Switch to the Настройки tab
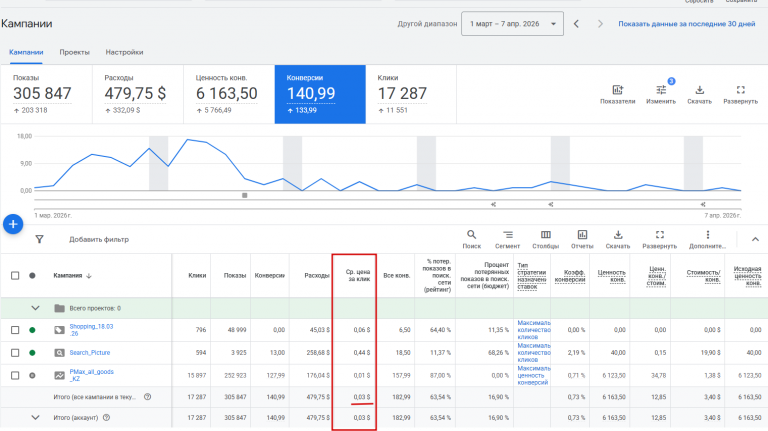 click(124, 52)
